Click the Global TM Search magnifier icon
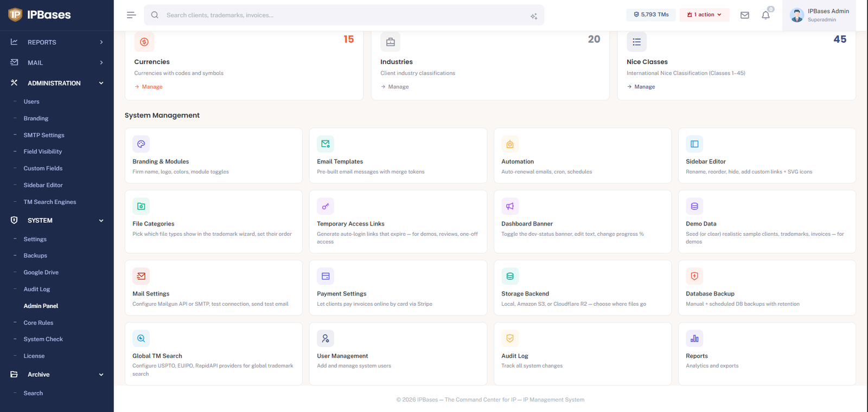868x412 pixels. [141, 338]
